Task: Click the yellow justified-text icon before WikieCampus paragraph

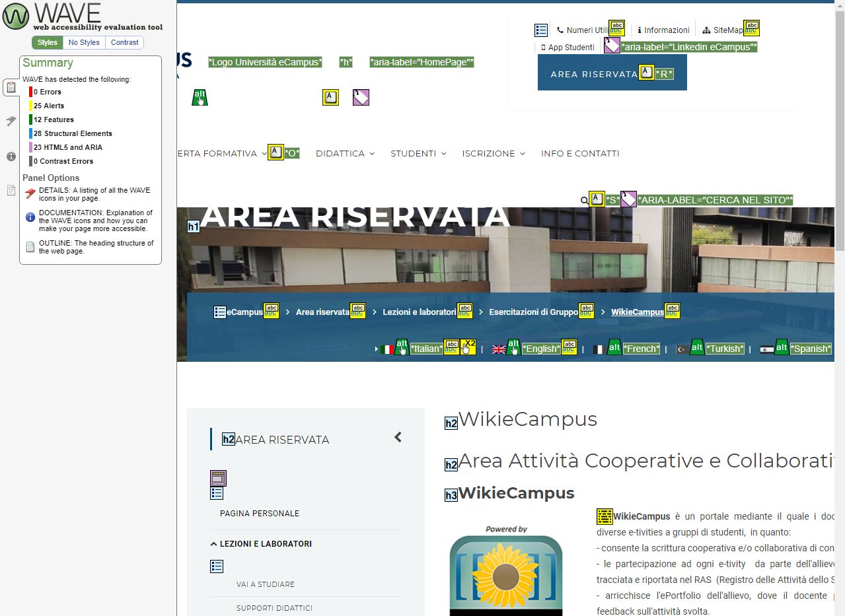Action: tap(605, 516)
